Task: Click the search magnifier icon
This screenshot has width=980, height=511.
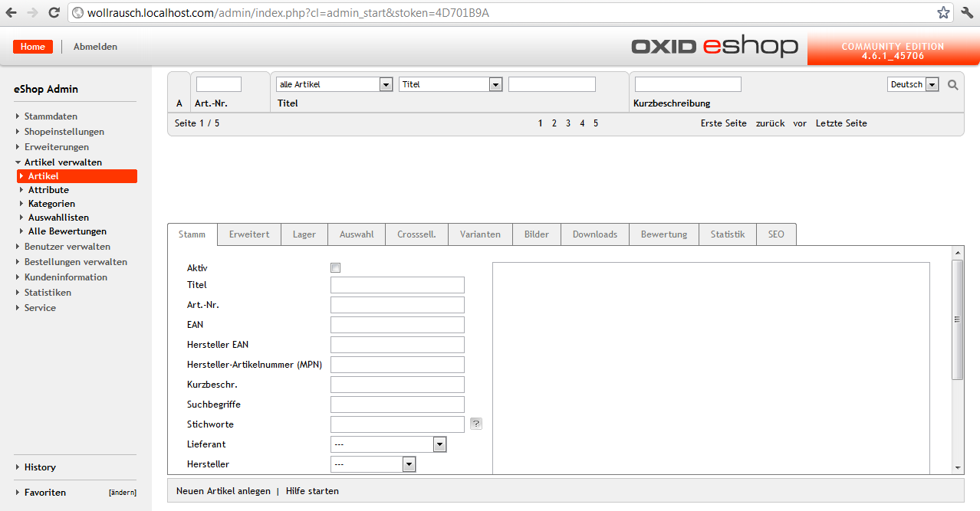Action: click(952, 85)
